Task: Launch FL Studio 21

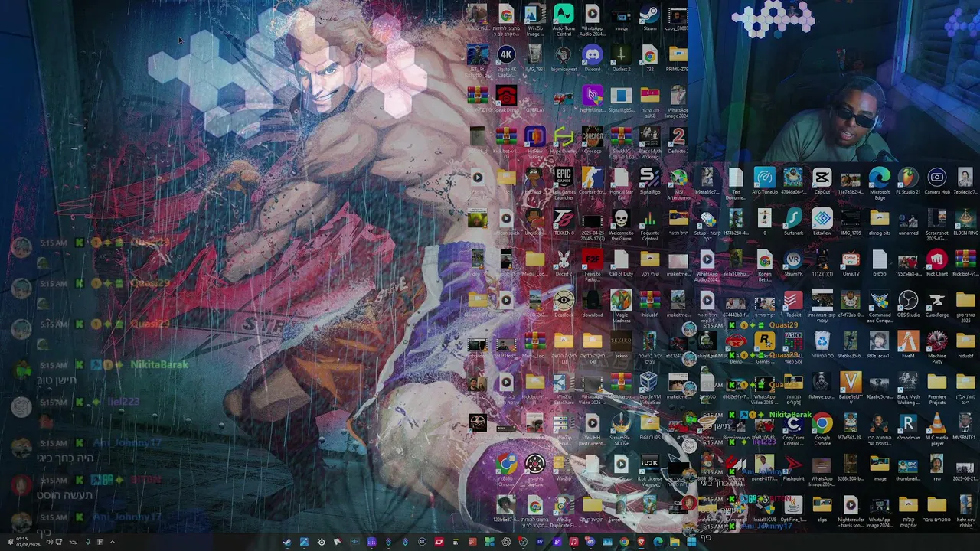Action: pos(908,182)
